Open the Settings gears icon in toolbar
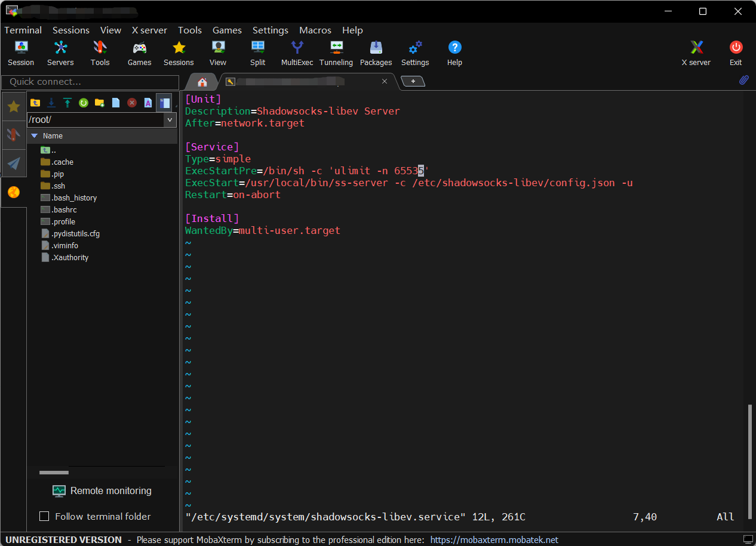This screenshot has width=756, height=546. click(x=415, y=53)
